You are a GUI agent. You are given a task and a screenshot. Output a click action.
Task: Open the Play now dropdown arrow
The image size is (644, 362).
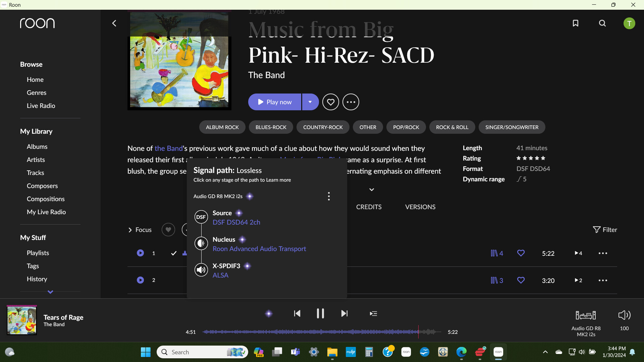[310, 102]
